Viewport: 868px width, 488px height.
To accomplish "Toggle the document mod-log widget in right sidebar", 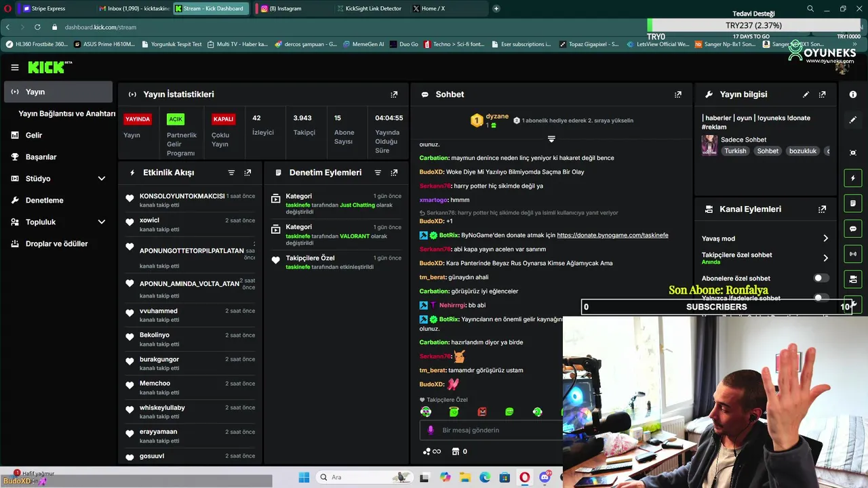I will (853, 203).
